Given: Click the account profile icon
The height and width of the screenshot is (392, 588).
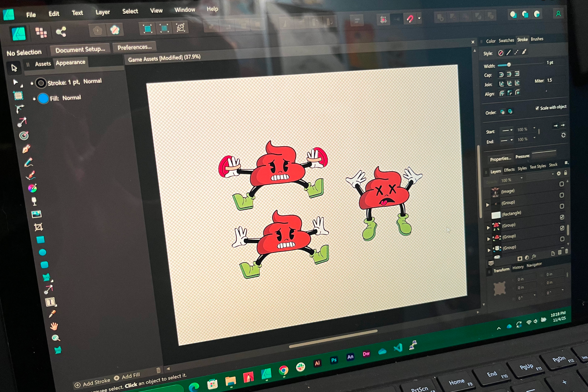Looking at the screenshot, I should coord(558,14).
